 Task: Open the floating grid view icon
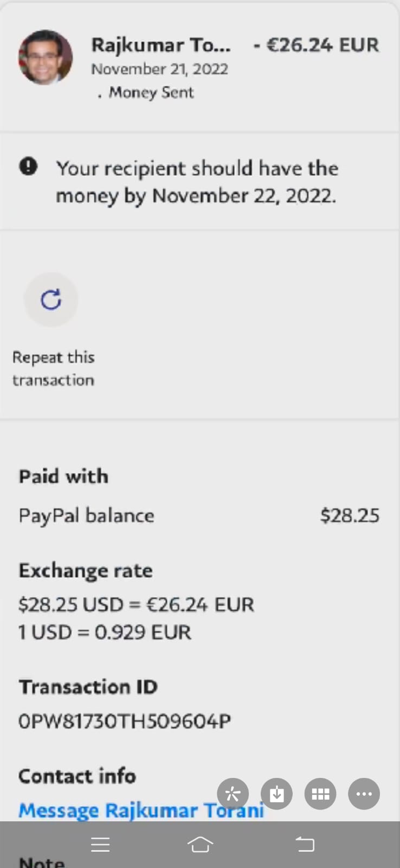coord(320,794)
